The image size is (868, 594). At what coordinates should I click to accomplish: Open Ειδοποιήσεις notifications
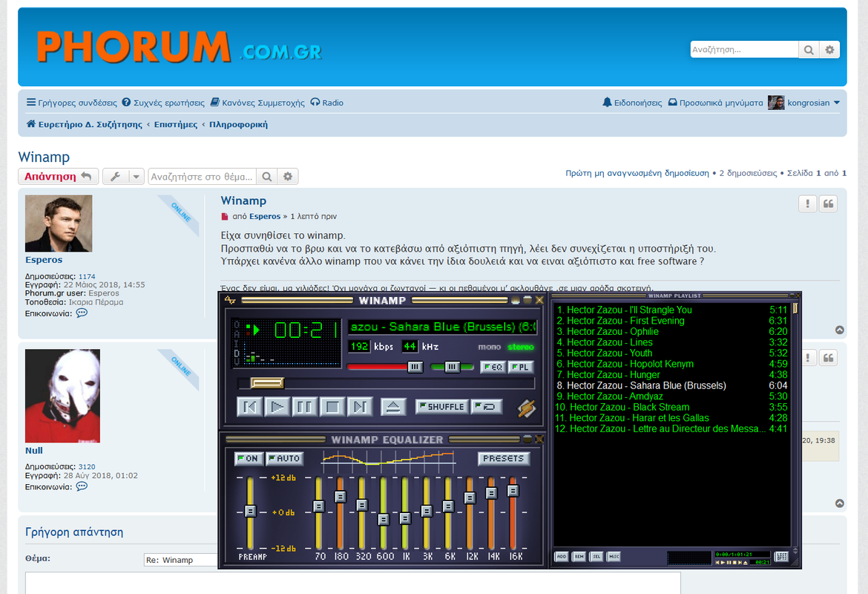[x=632, y=102]
